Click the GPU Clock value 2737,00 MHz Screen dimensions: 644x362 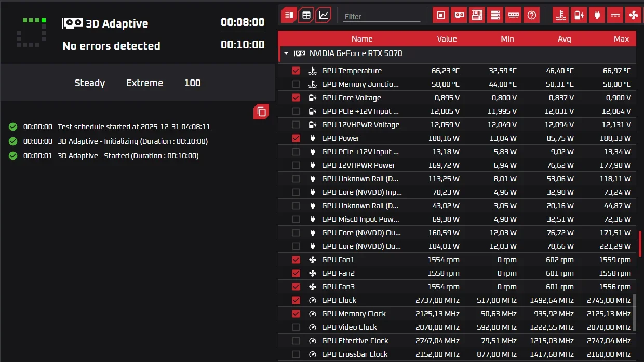(x=437, y=300)
